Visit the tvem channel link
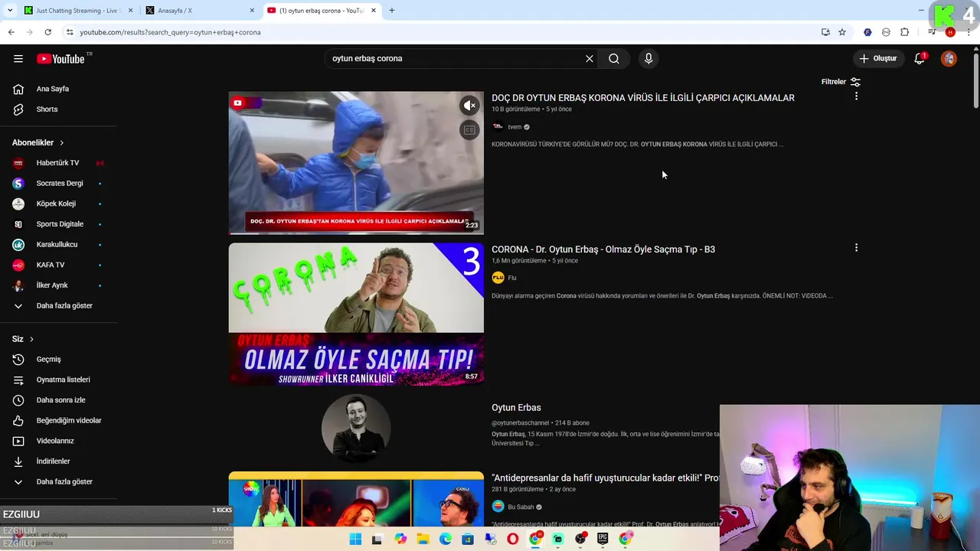980x551 pixels. pyautogui.click(x=514, y=127)
